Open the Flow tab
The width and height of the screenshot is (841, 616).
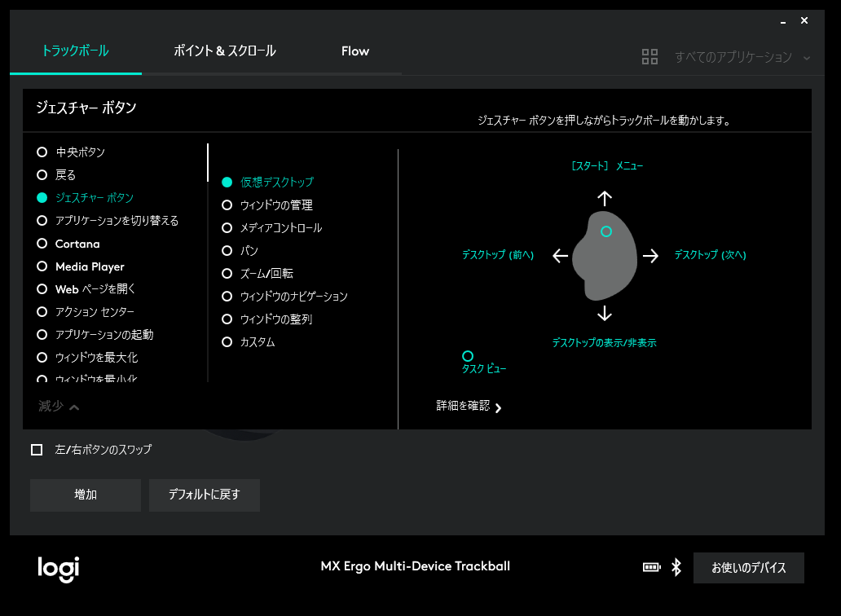pyautogui.click(x=355, y=51)
